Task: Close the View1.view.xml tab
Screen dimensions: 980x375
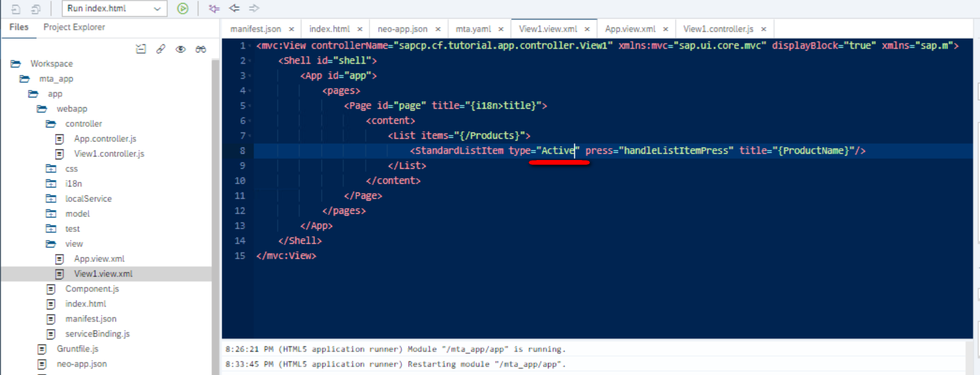Action: (587, 29)
